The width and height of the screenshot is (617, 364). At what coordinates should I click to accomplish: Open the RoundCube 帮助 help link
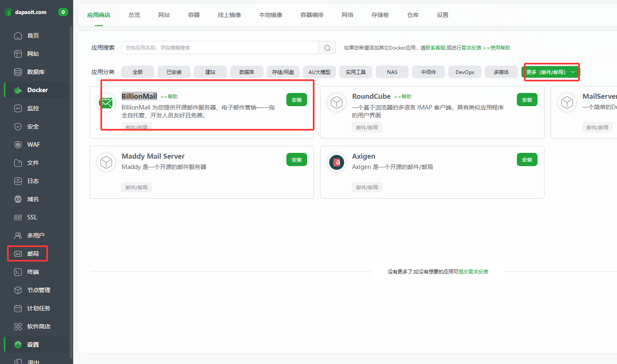403,96
